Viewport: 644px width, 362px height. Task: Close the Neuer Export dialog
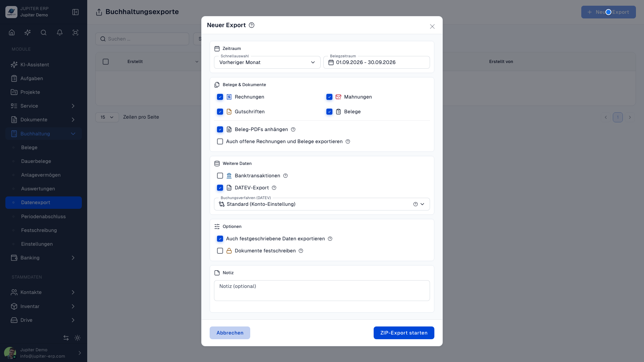(x=432, y=26)
